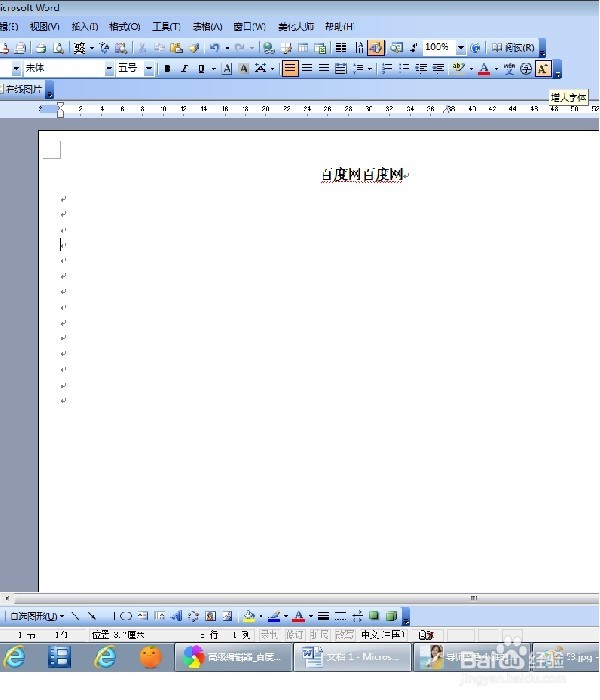Viewport: 600px width, 700px height.
Task: Toggle the highlighted Justify alignment button
Action: click(290, 68)
